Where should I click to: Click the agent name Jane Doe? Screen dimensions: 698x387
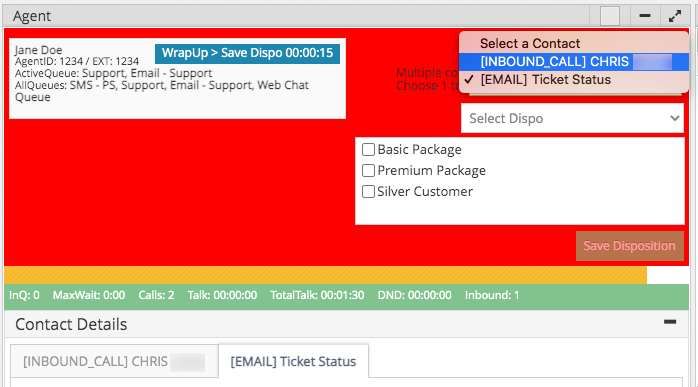tap(38, 50)
